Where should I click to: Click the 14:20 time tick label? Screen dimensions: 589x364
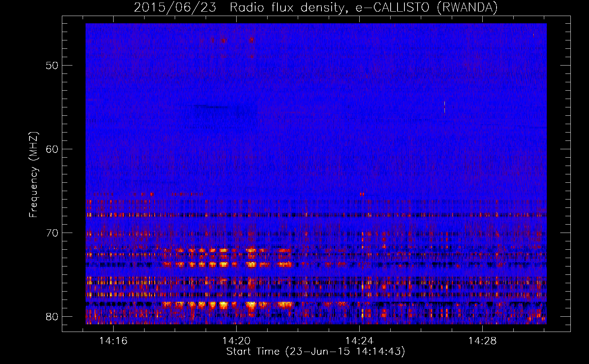tap(236, 341)
